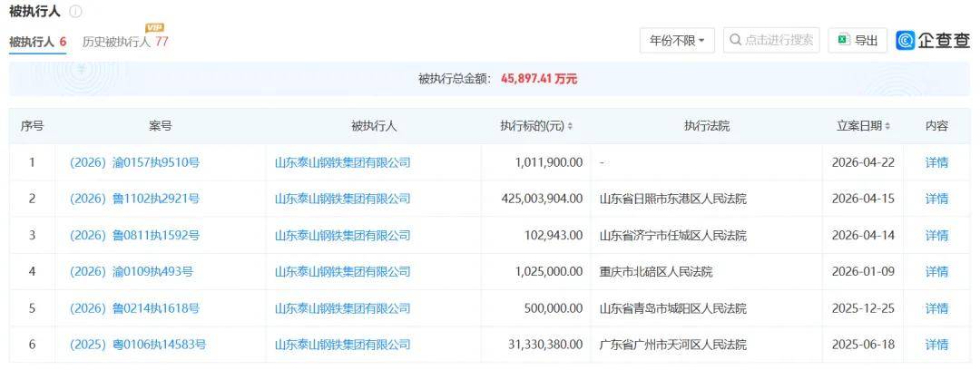Focus the 点击进行搜索 search field
The width and height of the screenshot is (980, 370).
pyautogui.click(x=772, y=40)
